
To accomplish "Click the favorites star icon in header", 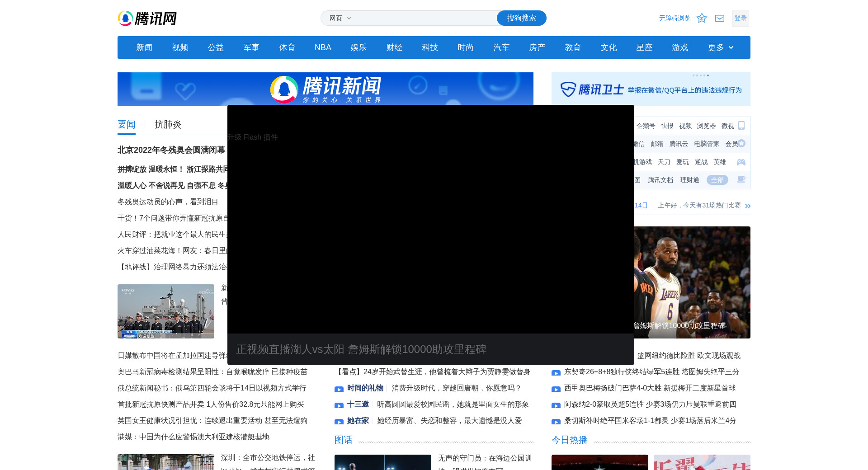I will (702, 18).
